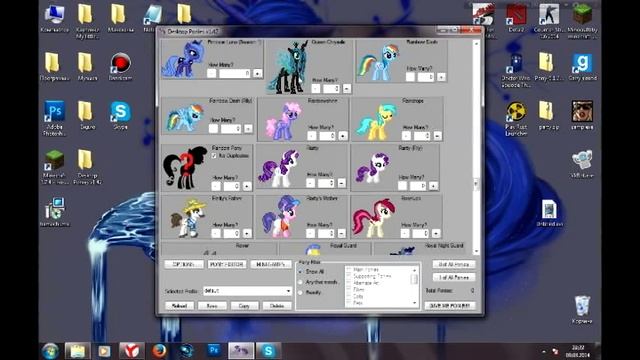This screenshot has width=640, height=360.
Task: Click the 0 of All Ponies button
Action: 453,264
